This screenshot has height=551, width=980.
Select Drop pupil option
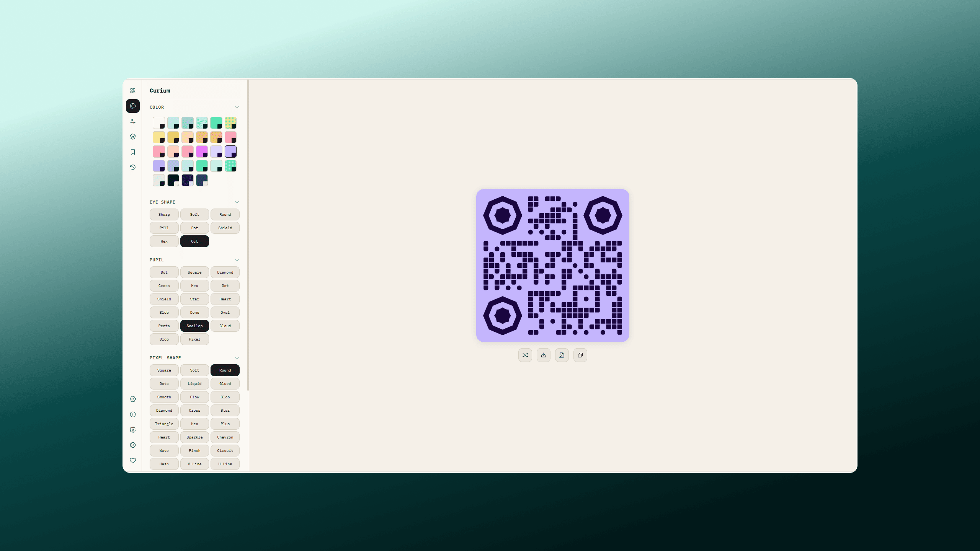click(164, 339)
